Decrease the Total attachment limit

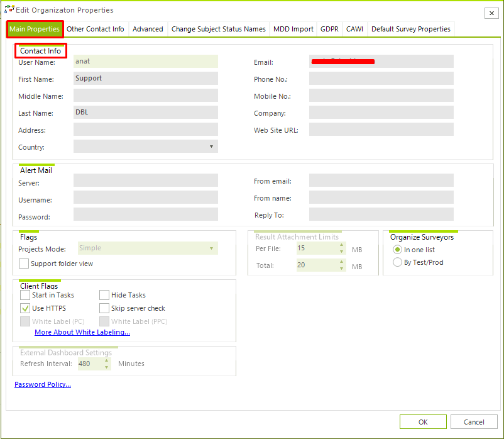coord(341,269)
